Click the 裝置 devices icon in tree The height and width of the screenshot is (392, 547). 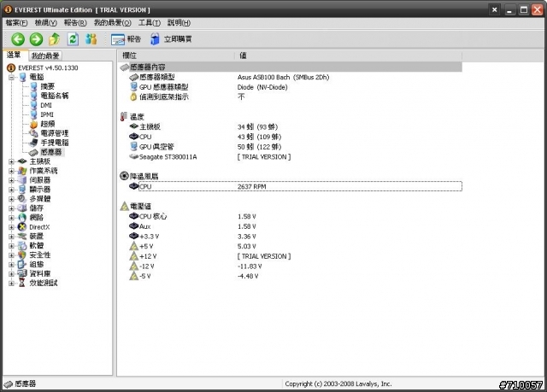click(x=22, y=237)
